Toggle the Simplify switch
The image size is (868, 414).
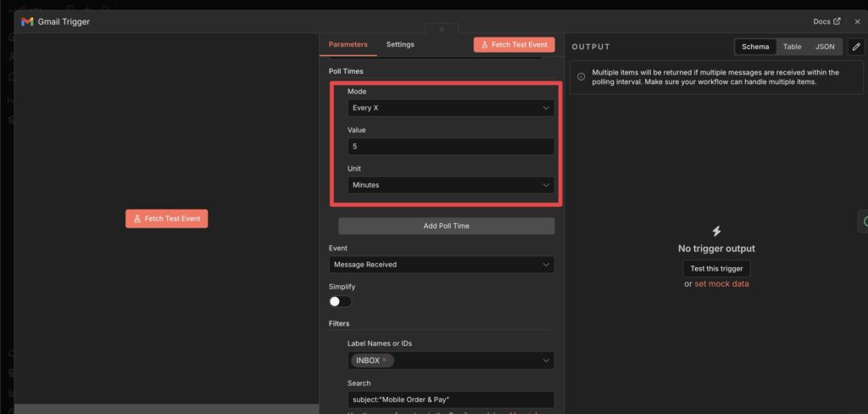(340, 301)
